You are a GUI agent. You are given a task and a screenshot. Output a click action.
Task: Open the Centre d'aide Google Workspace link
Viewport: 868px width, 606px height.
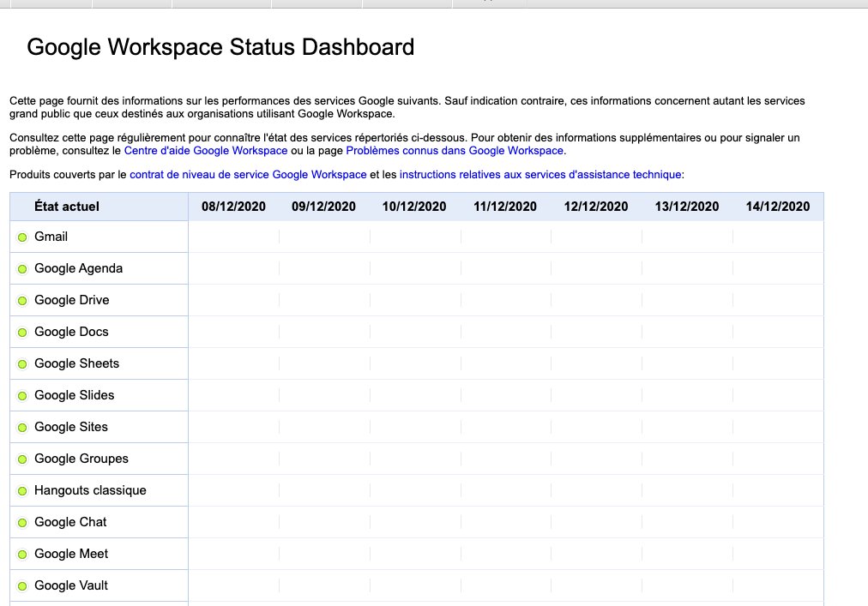(205, 151)
